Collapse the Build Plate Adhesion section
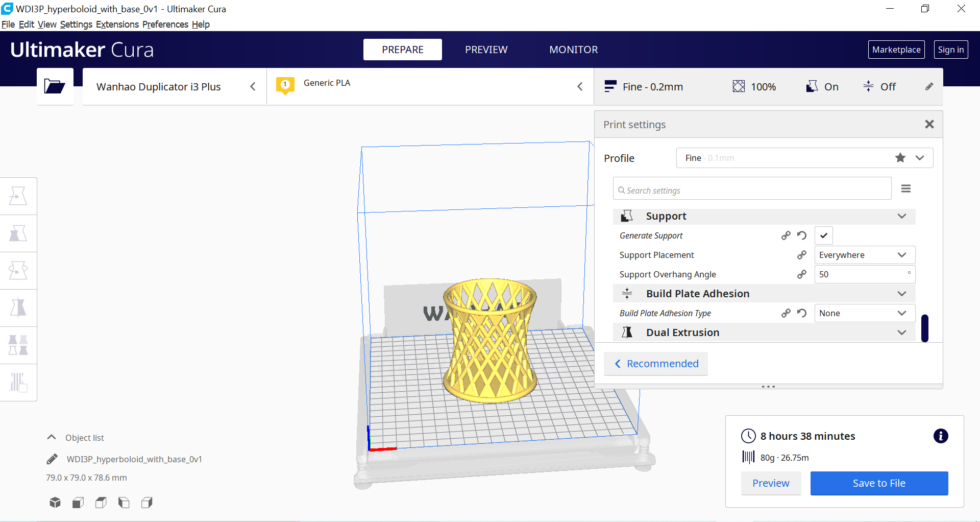Viewport: 980px width, 522px height. click(x=764, y=294)
